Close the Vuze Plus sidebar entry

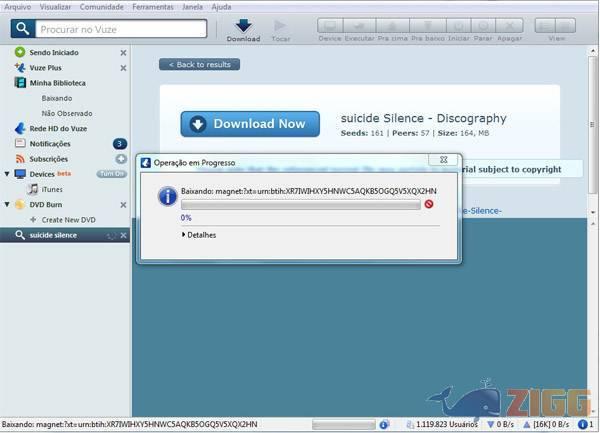pyautogui.click(x=123, y=68)
